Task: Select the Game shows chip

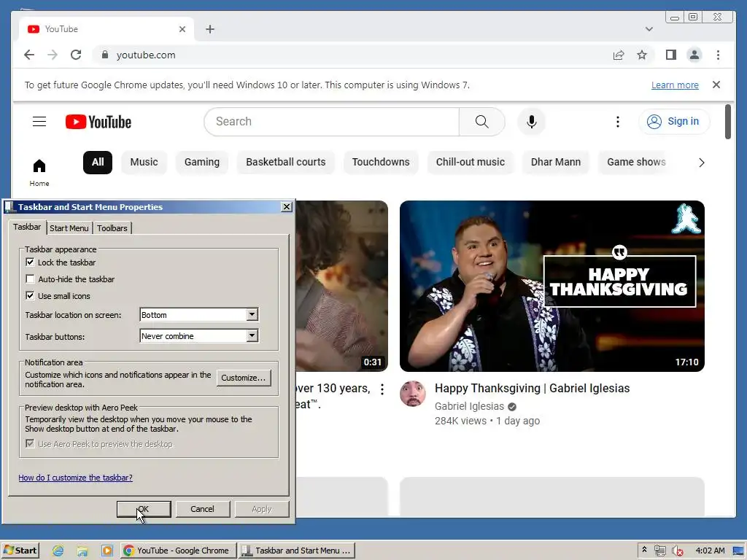Action: click(x=636, y=163)
